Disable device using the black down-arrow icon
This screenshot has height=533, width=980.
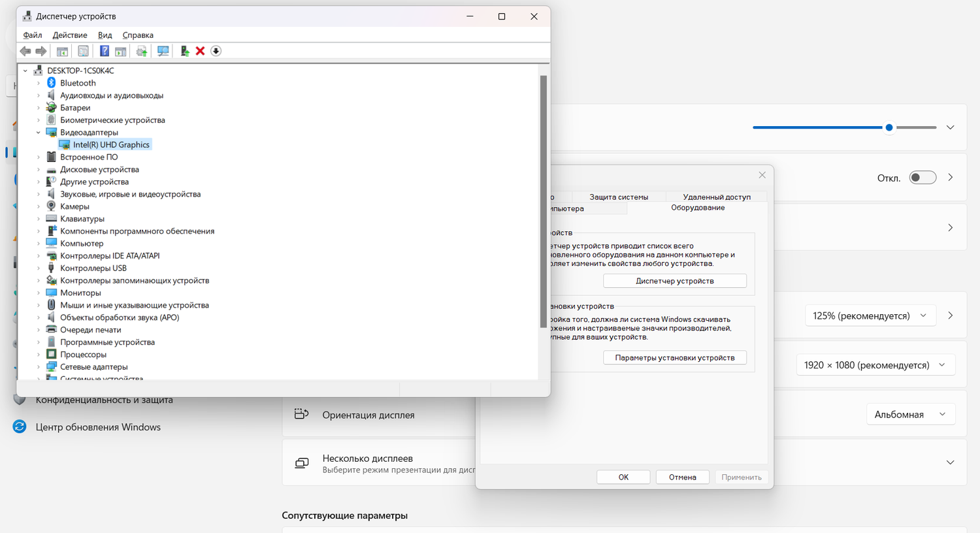(216, 51)
